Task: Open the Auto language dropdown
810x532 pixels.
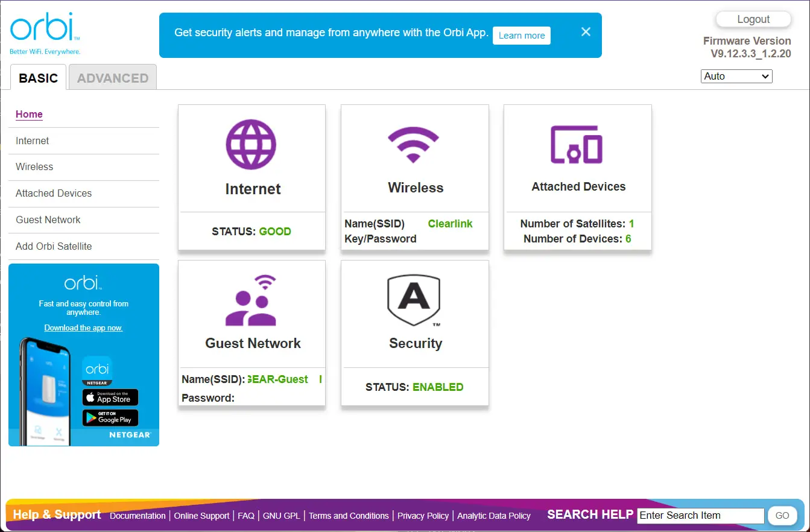Action: tap(736, 76)
